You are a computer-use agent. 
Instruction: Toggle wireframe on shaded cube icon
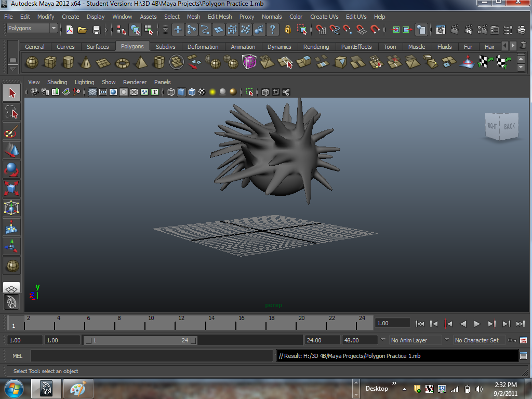click(192, 92)
